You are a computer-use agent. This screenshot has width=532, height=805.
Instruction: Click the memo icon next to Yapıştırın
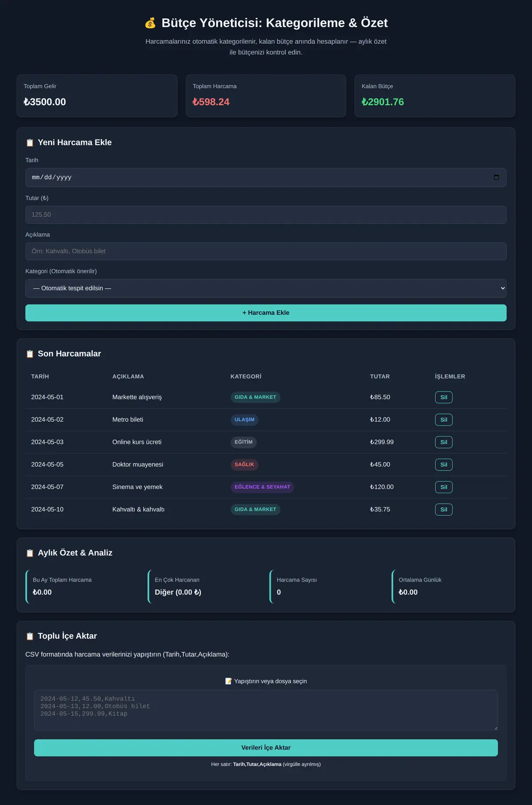(228, 681)
